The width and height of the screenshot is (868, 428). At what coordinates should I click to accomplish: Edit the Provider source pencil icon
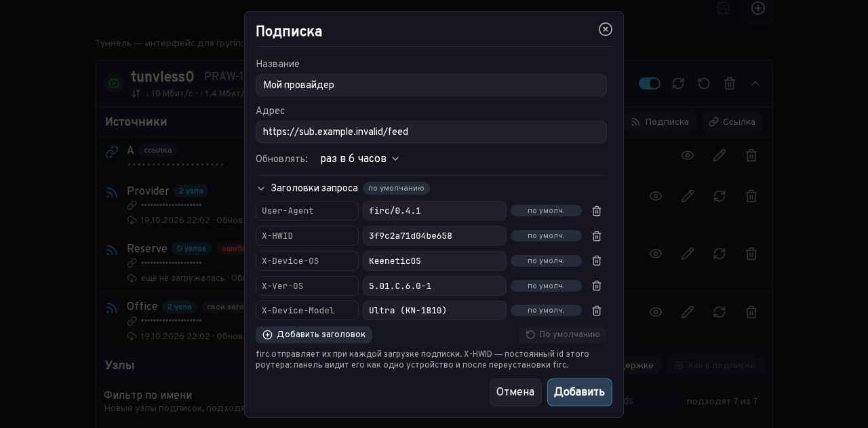[688, 196]
